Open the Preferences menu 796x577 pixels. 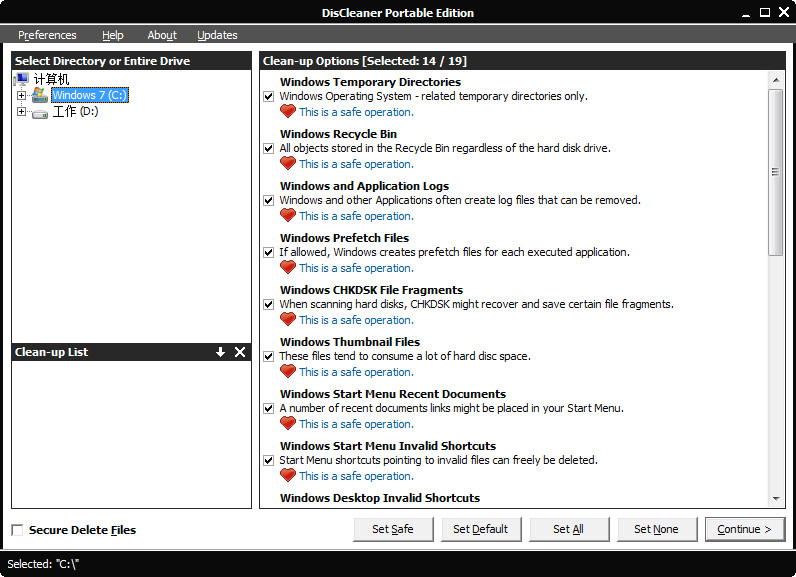tap(47, 35)
